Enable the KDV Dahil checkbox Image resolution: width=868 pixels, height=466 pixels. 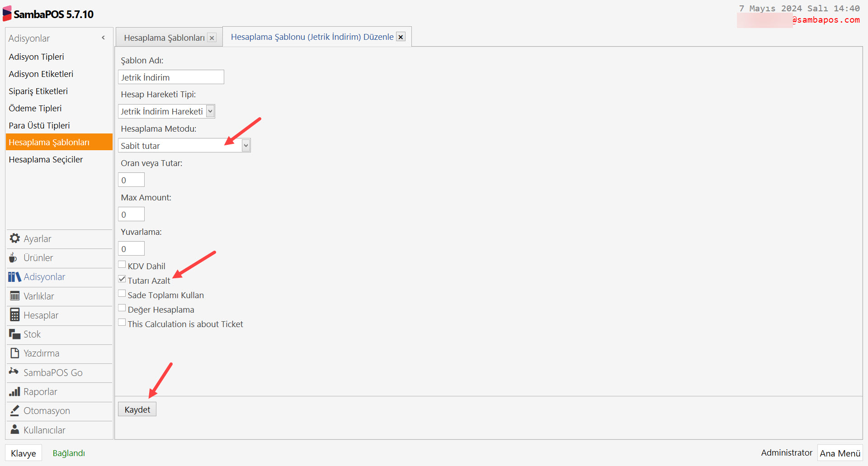122,265
